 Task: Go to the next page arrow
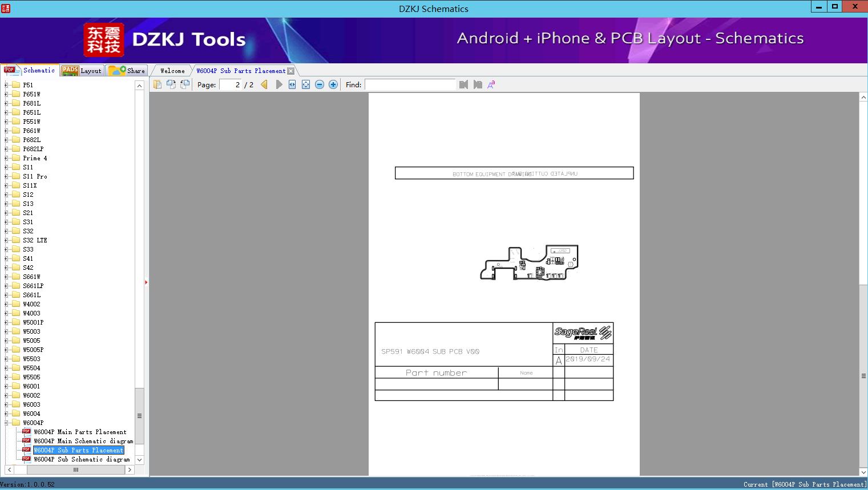(279, 84)
